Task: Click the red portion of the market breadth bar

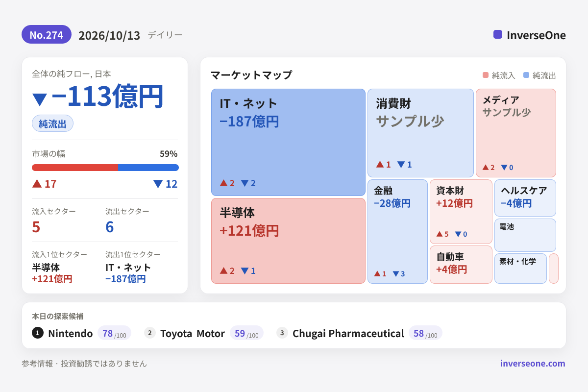Action: pyautogui.click(x=75, y=168)
